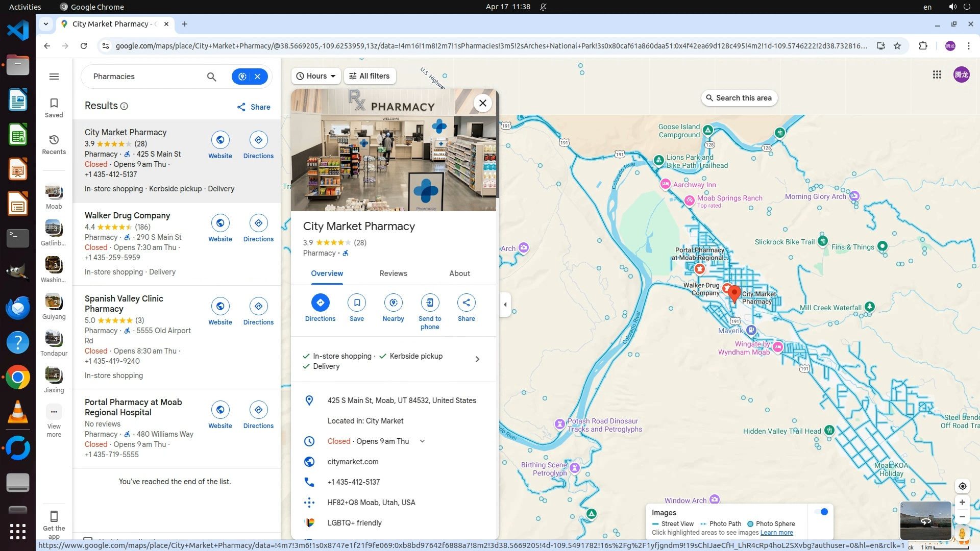Switch to the Reviews tab

[x=393, y=273]
